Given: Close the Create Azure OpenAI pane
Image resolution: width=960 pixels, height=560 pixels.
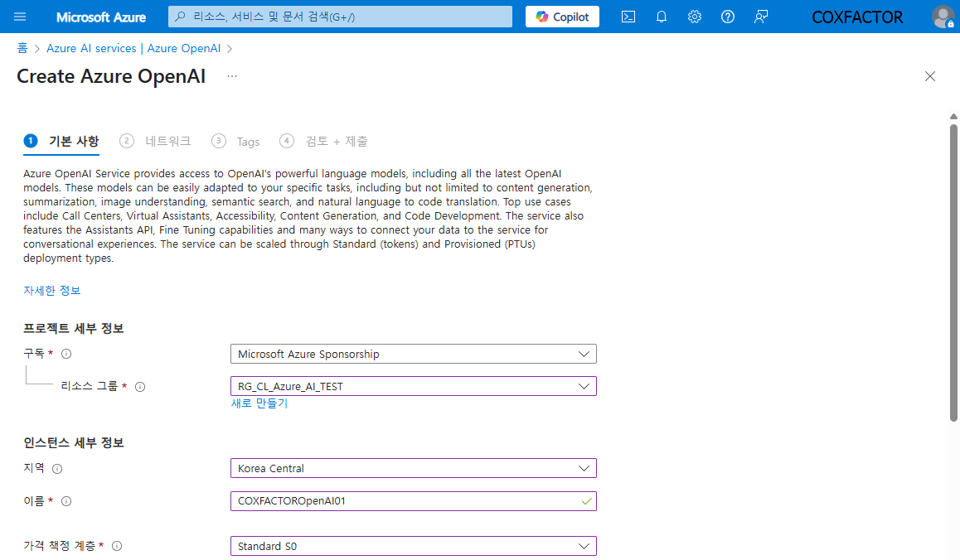Looking at the screenshot, I should click(930, 76).
